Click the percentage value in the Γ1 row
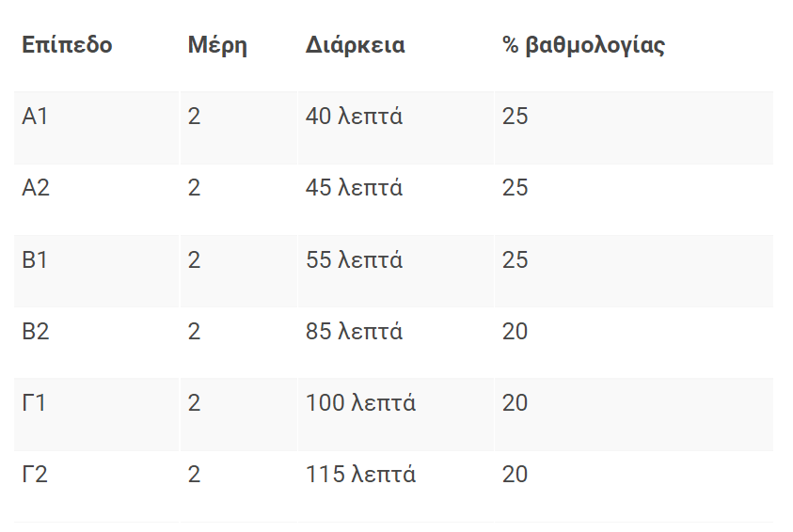This screenshot has height=532, width=793. (x=515, y=403)
